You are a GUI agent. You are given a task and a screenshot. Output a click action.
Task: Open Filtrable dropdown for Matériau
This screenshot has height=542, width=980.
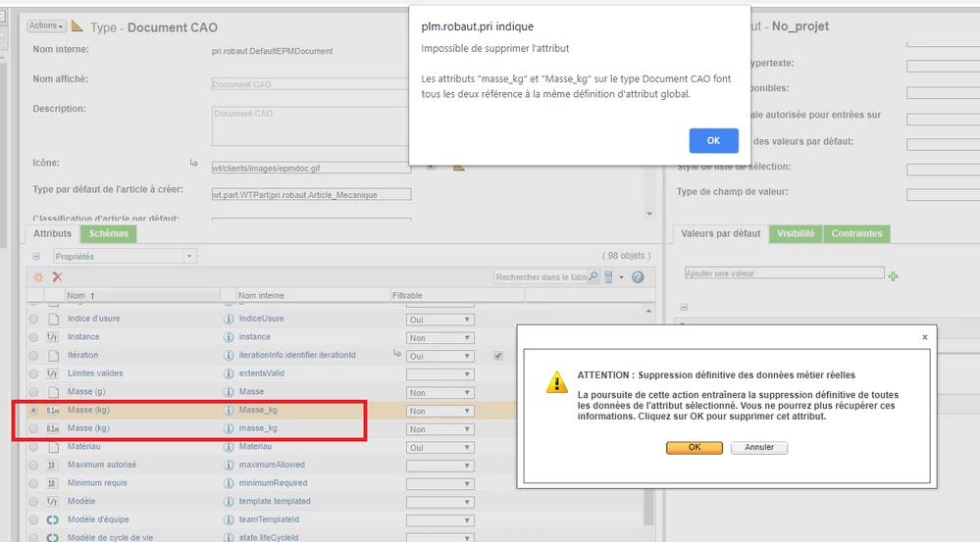(440, 448)
